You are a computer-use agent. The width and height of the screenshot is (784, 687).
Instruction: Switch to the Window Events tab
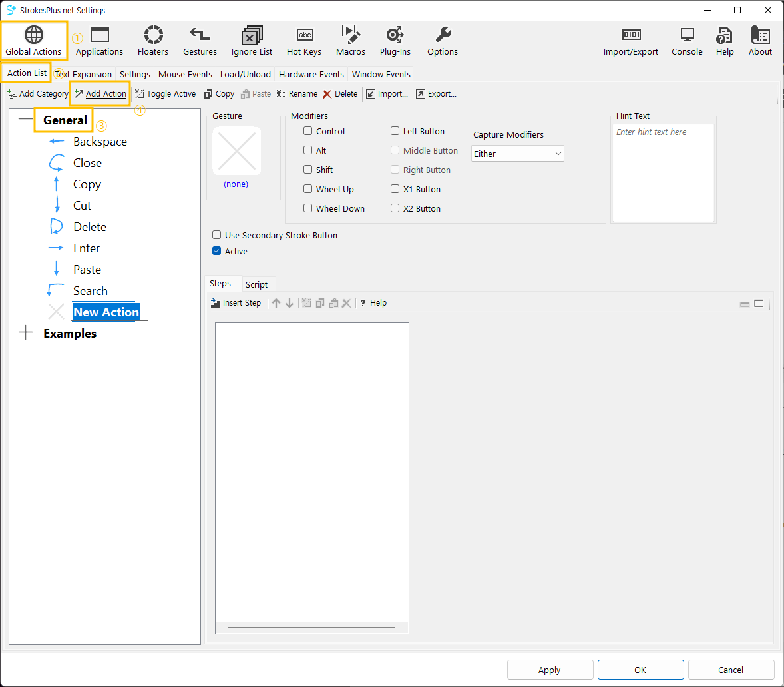381,74
